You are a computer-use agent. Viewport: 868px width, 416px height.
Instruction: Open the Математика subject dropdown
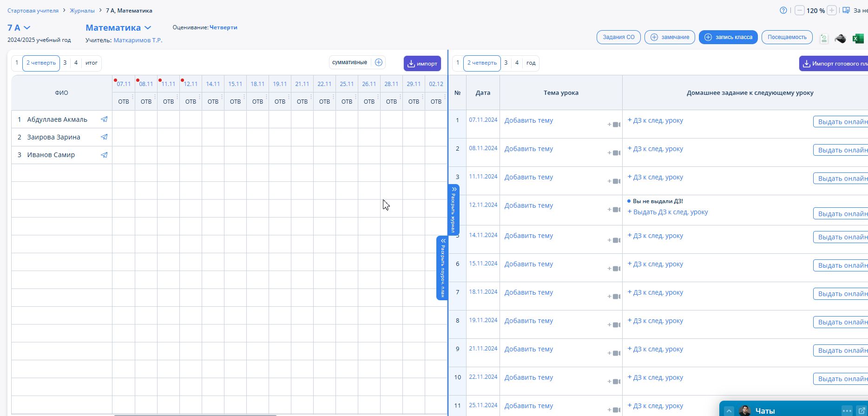(118, 27)
